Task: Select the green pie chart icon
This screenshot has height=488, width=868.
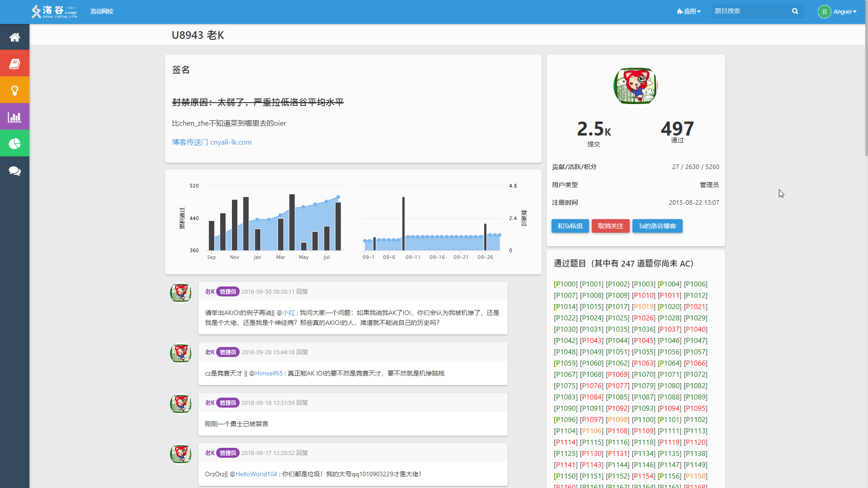Action: [14, 143]
